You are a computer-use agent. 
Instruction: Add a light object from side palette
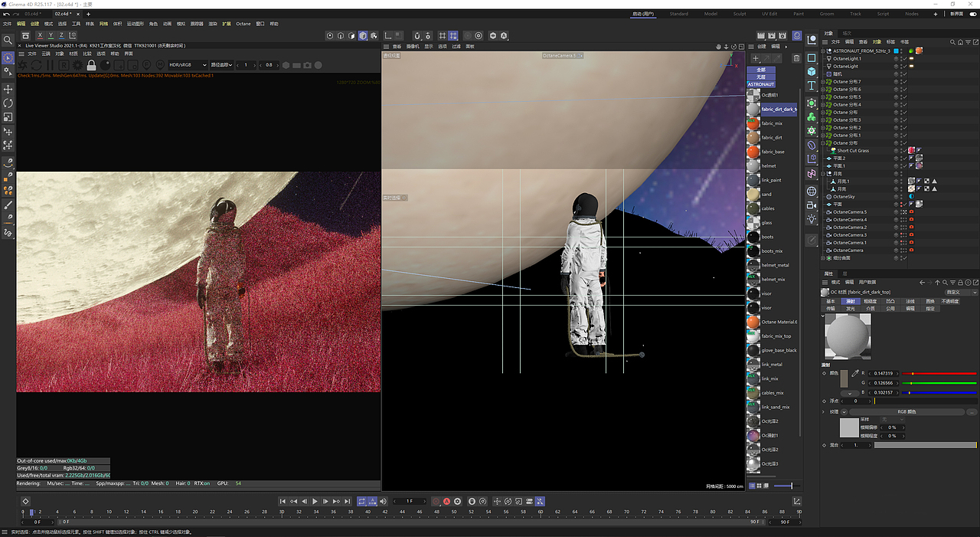(812, 219)
